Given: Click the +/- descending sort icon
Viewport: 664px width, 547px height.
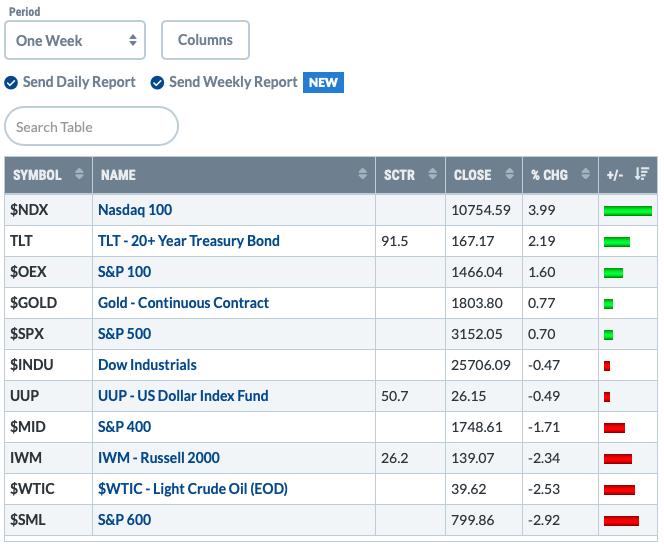Looking at the screenshot, I should tap(642, 174).
